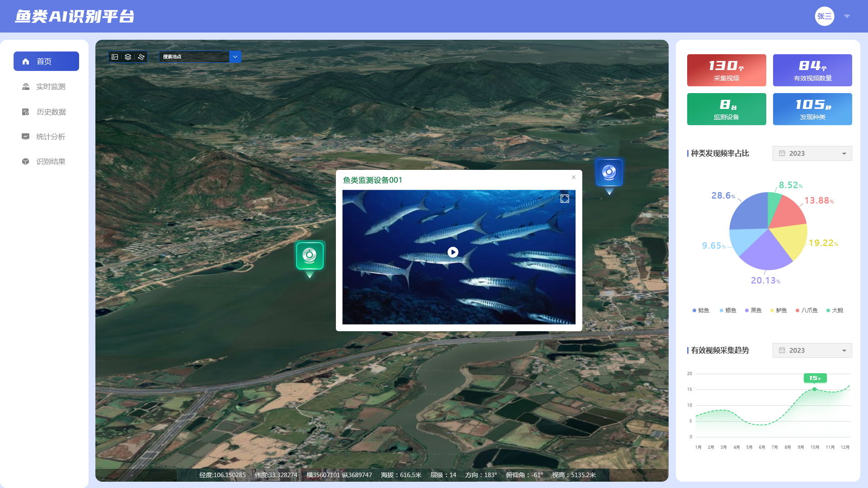Click the 层级:14 status bar value
Viewport: 868px width, 488px height.
coord(443,475)
